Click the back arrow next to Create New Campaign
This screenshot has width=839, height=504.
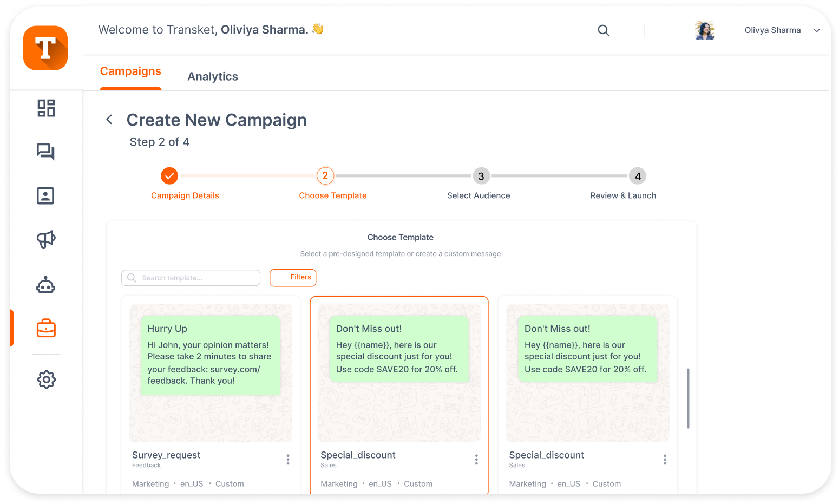click(109, 119)
